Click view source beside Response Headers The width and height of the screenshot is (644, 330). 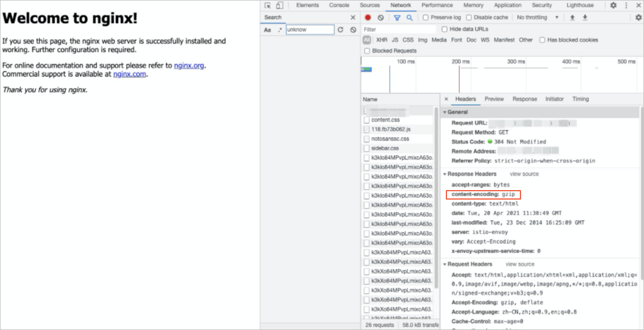click(x=524, y=174)
